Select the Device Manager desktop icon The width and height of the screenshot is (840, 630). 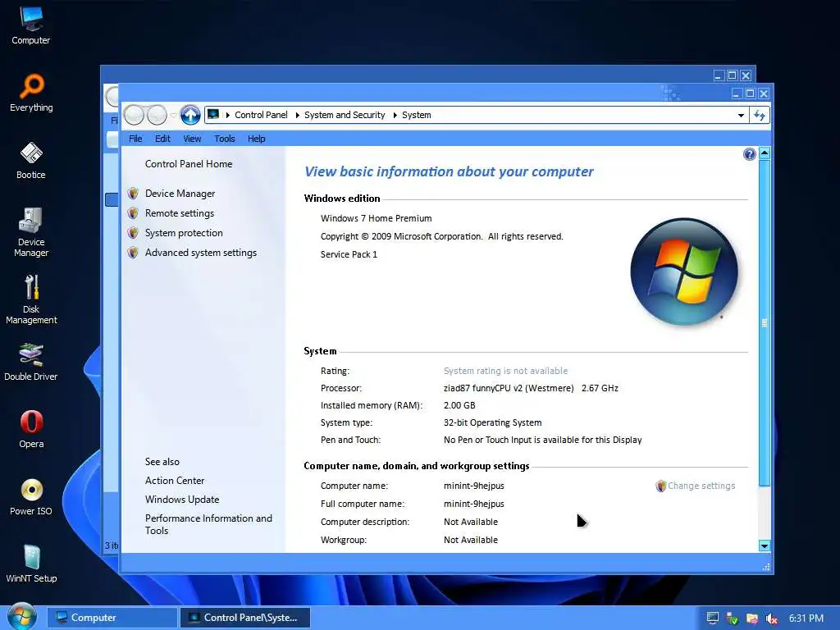(x=31, y=232)
